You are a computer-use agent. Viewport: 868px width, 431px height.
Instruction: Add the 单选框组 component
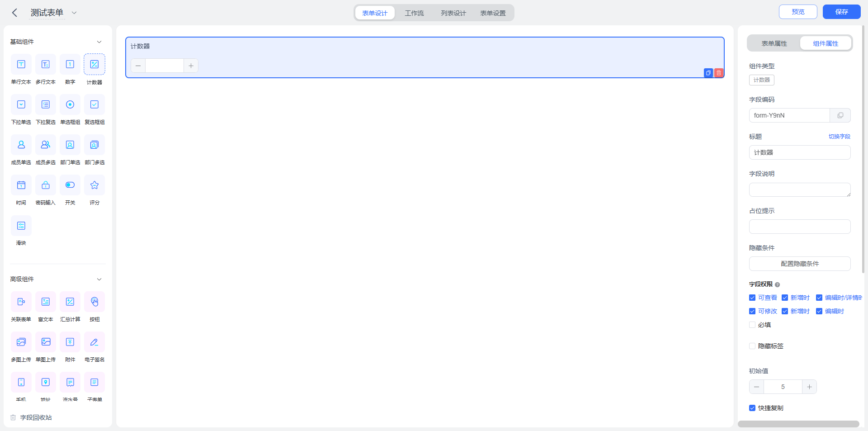(70, 104)
